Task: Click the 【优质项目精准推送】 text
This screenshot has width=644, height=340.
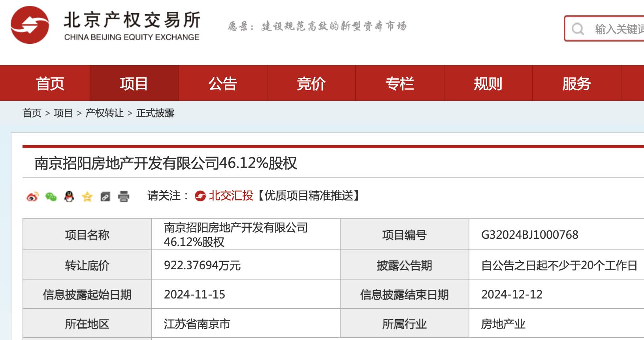Action: (x=309, y=196)
